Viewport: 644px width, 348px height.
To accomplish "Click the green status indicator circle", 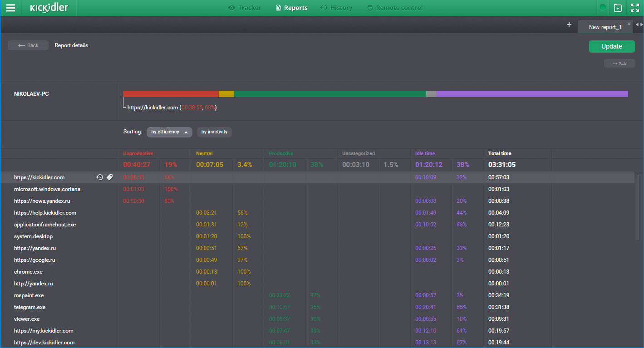I will [x=603, y=8].
